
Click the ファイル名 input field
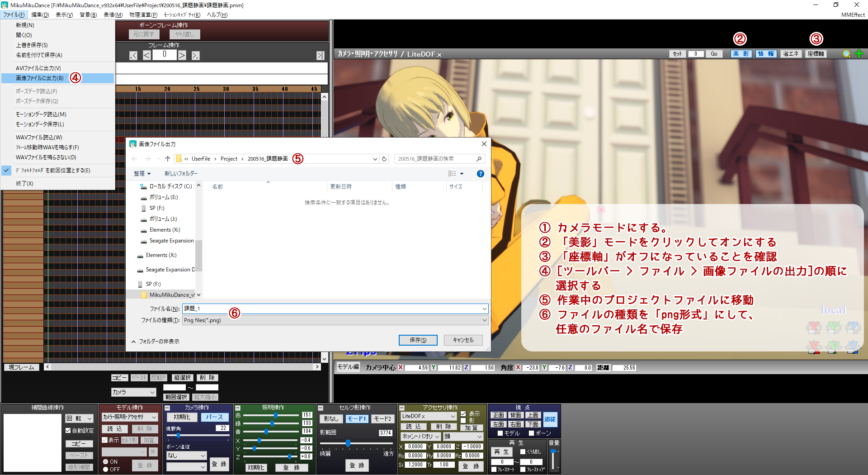(332, 309)
